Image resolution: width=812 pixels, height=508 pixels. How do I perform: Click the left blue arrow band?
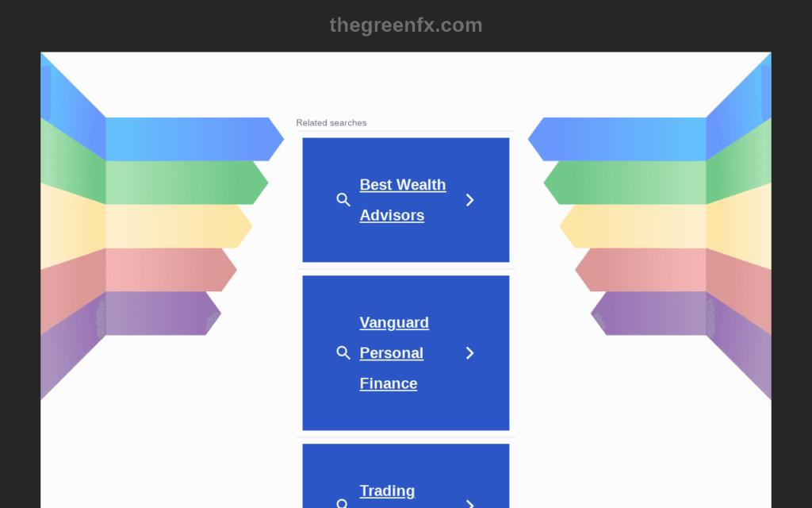click(x=195, y=139)
